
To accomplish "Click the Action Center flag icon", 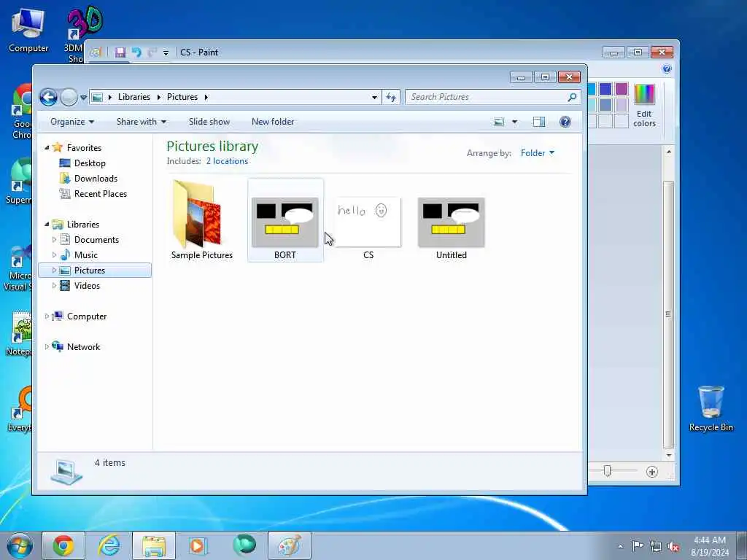I will coord(638,546).
